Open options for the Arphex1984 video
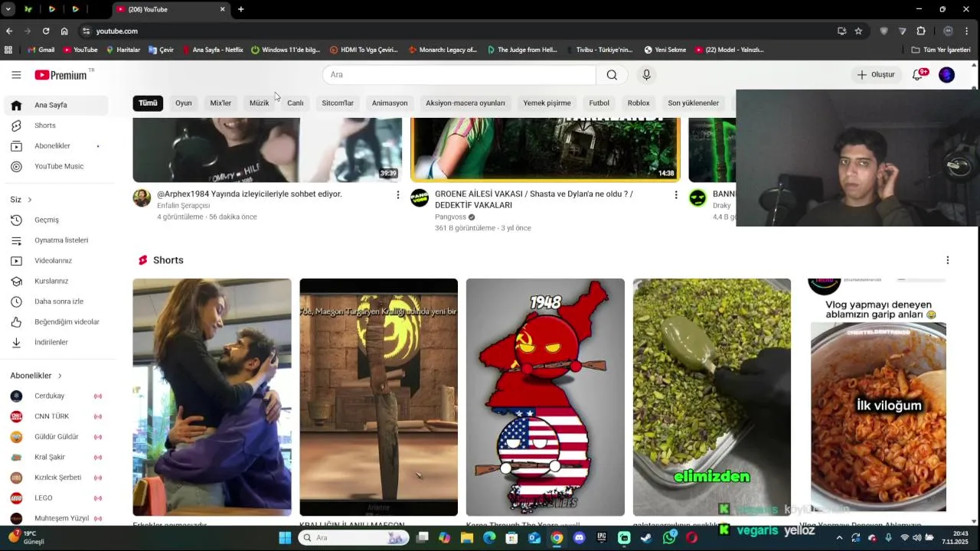 [397, 195]
